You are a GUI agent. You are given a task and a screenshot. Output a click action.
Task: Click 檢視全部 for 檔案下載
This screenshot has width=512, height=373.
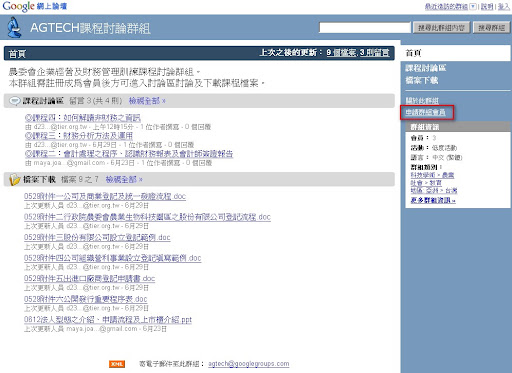pos(124,179)
